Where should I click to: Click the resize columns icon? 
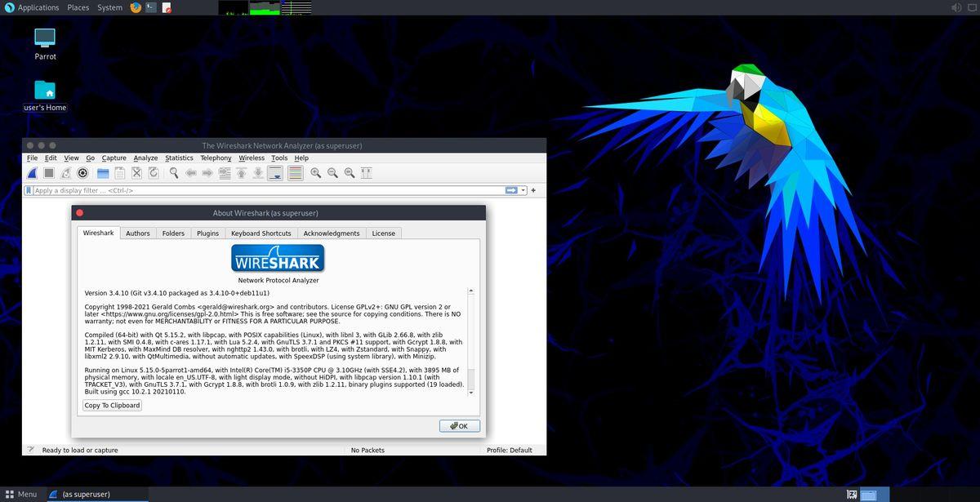click(x=367, y=173)
